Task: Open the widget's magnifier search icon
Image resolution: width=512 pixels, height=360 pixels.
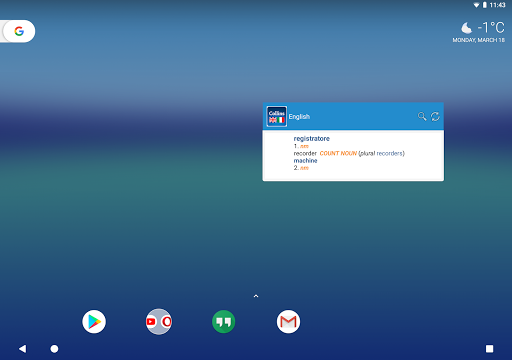Action: click(x=422, y=116)
